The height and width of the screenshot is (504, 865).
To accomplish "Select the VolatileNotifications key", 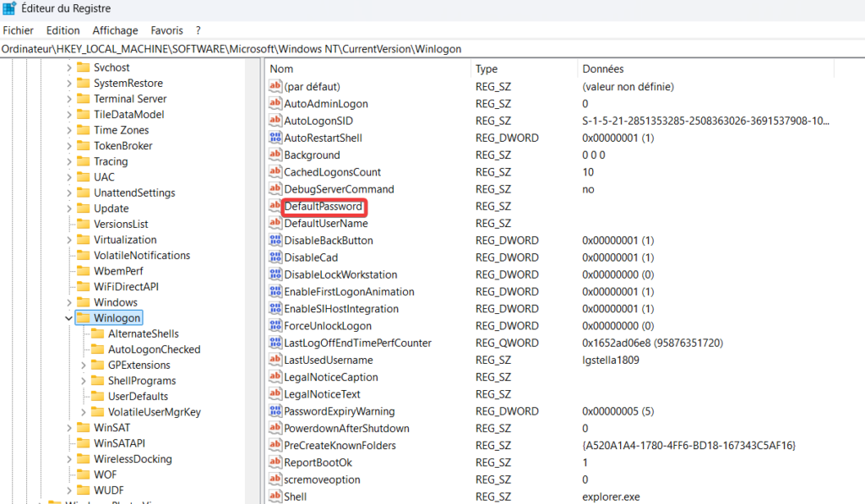I will click(x=142, y=255).
